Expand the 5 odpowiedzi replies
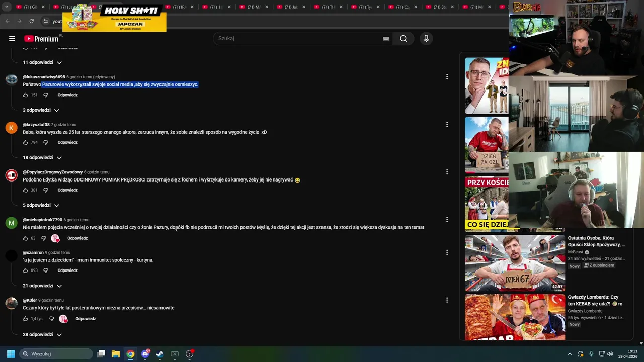The image size is (644, 362). pos(41,205)
